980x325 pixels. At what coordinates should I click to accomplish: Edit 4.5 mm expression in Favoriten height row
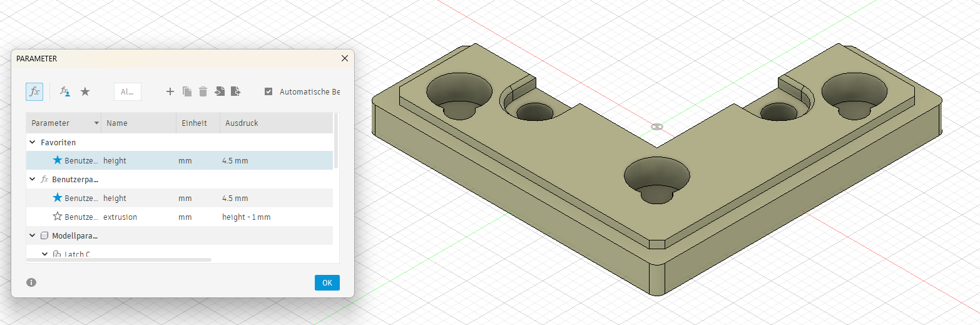(x=235, y=160)
